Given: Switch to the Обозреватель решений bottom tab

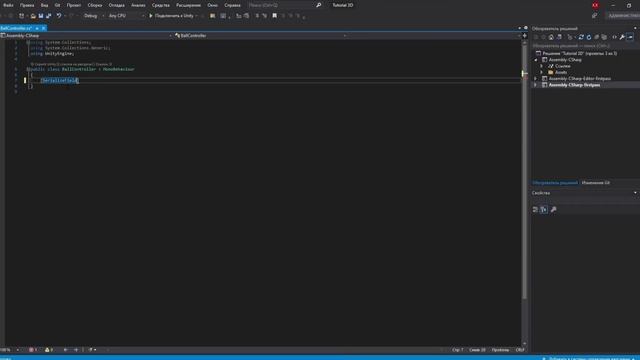Looking at the screenshot, I should coord(555,183).
